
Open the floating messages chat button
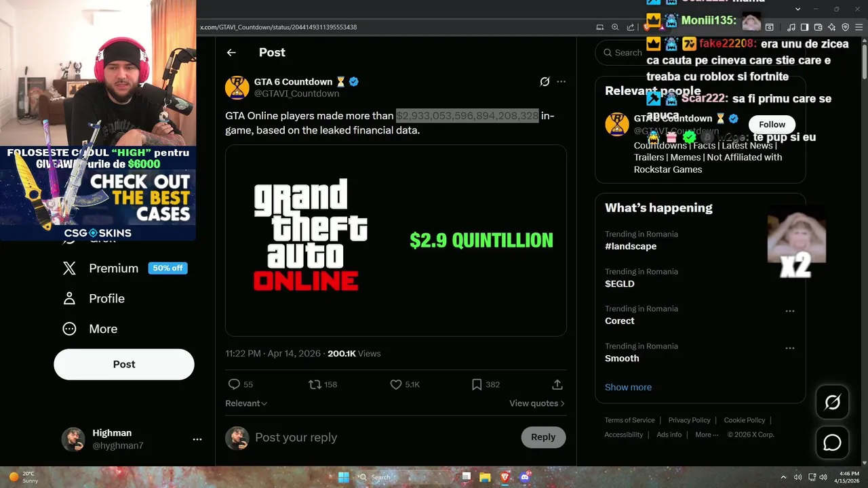point(833,443)
